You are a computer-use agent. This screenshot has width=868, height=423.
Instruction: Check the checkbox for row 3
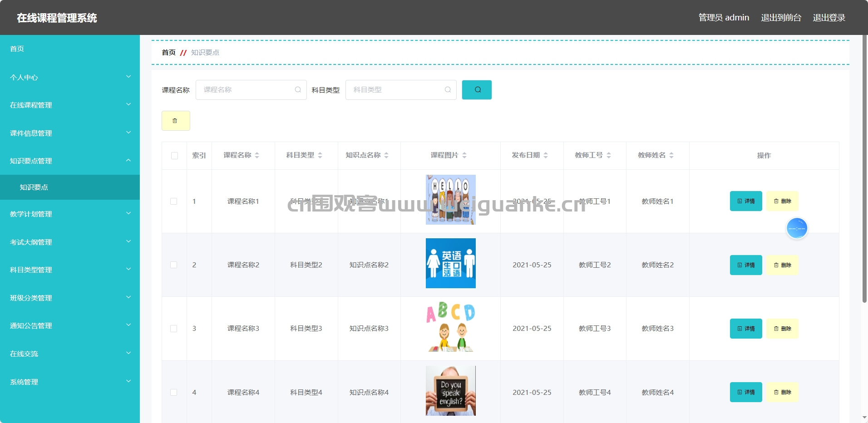pyautogui.click(x=174, y=329)
